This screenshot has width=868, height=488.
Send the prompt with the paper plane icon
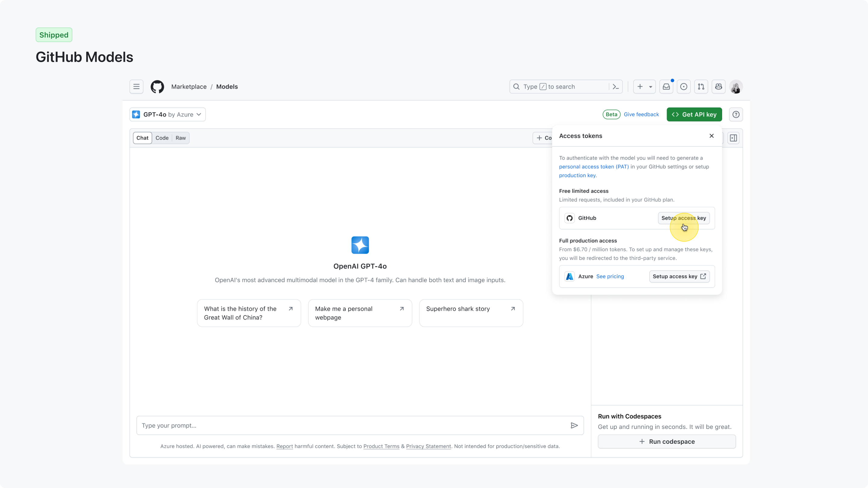click(574, 425)
